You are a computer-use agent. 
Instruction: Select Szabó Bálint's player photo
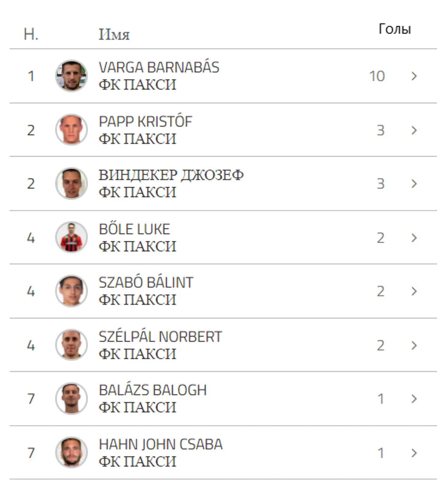(x=71, y=291)
